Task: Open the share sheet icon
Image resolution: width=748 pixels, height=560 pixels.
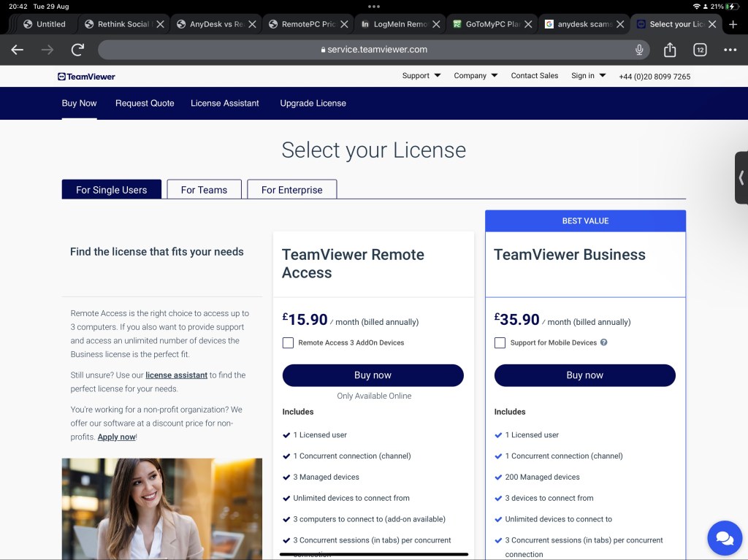Action: (670, 50)
